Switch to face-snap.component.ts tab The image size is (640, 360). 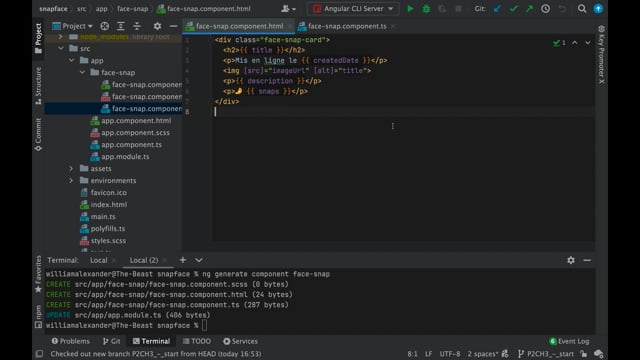(x=347, y=26)
